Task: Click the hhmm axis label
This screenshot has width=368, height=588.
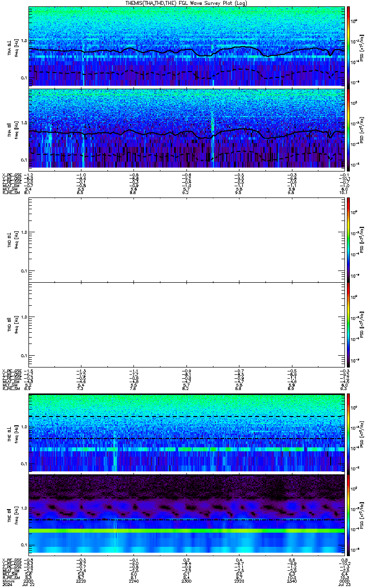Action: click(7, 580)
